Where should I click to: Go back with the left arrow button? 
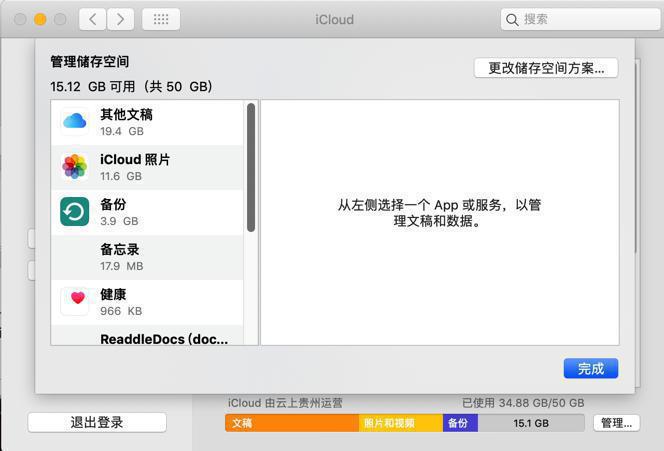pyautogui.click(x=93, y=19)
